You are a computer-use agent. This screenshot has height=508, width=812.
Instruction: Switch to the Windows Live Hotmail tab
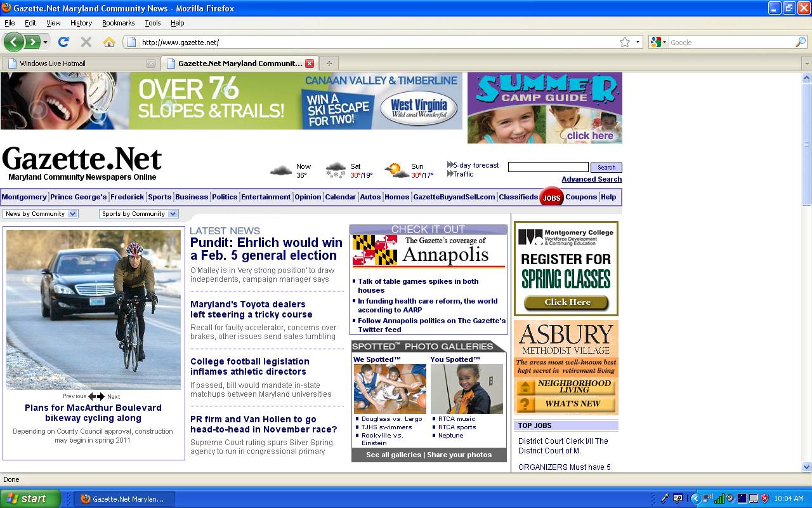tap(80, 63)
